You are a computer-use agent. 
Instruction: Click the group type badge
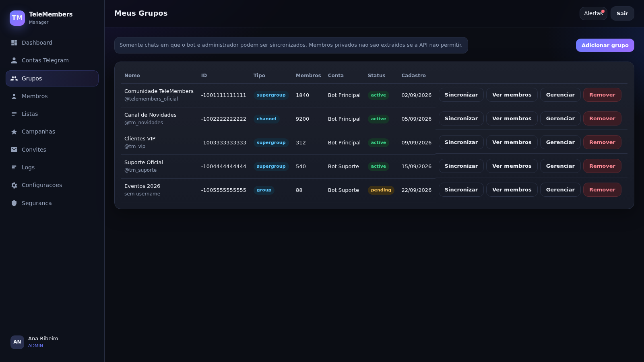[264, 190]
